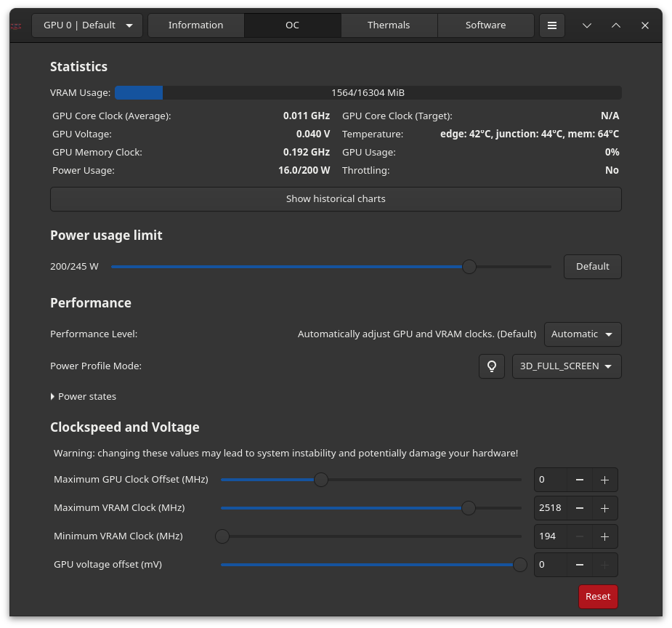
Task: Switch to the Thermals tab
Action: [x=389, y=25]
